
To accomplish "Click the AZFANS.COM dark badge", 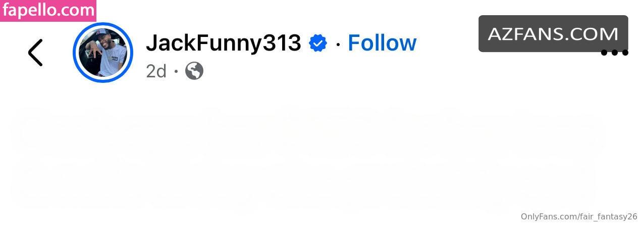I will [x=553, y=34].
